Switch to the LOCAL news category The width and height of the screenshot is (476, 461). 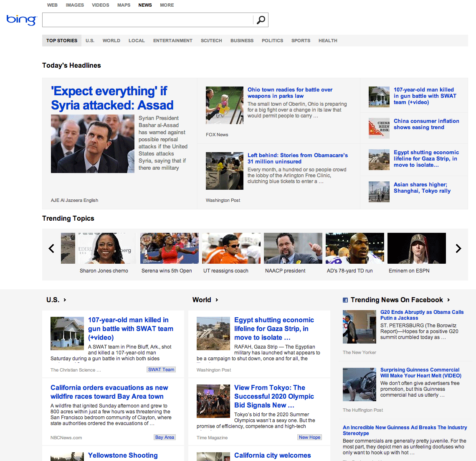[137, 41]
